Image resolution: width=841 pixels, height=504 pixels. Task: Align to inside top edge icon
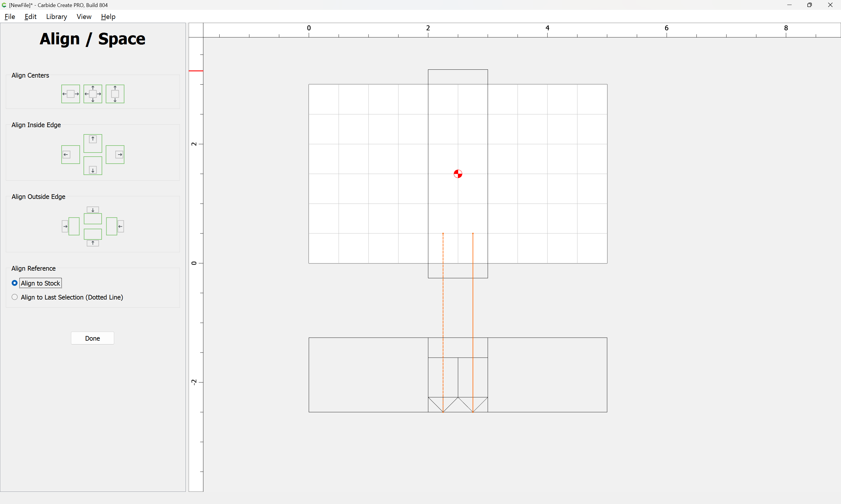click(x=93, y=143)
